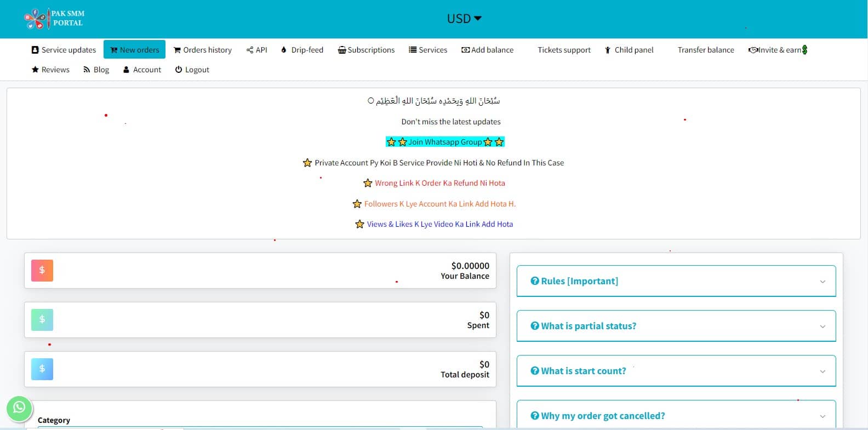Expand the What is partial status question
The width and height of the screenshot is (868, 430).
point(676,326)
